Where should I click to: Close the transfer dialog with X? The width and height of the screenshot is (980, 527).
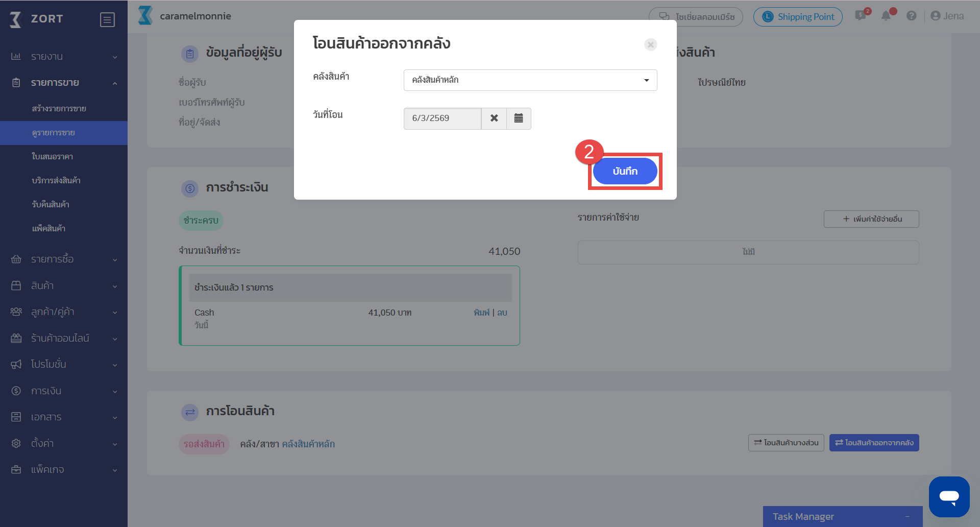click(650, 45)
